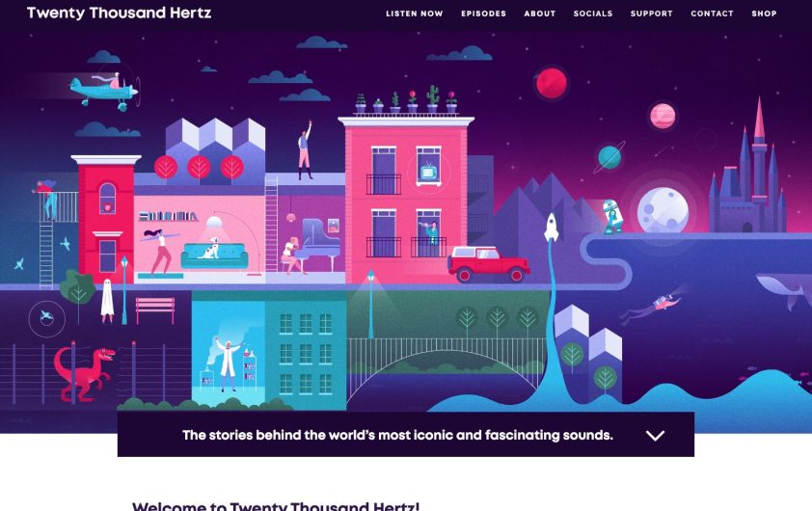Viewport: 812px width, 511px height.
Task: Click the white rocket launching upward
Action: coord(552,228)
